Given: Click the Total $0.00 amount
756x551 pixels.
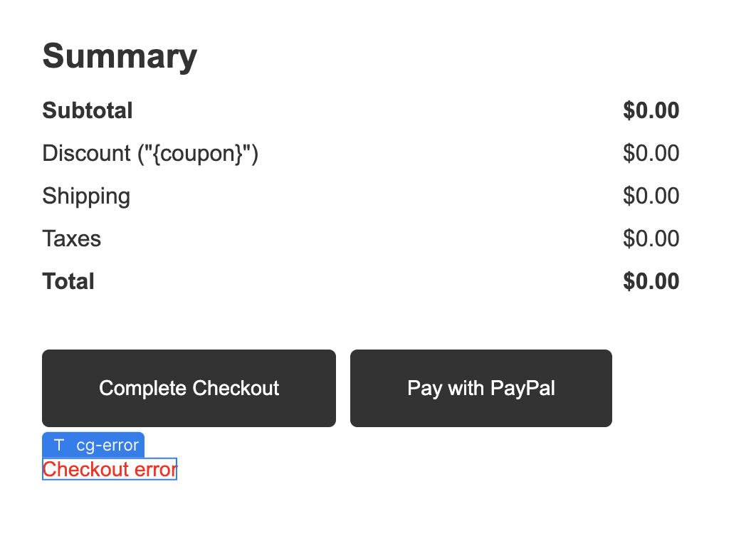Looking at the screenshot, I should (651, 281).
